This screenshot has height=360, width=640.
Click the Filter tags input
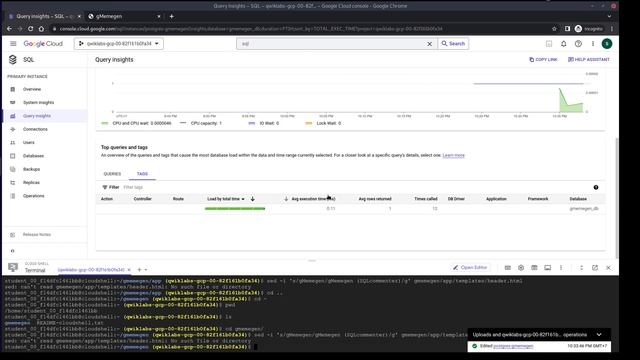(133, 187)
